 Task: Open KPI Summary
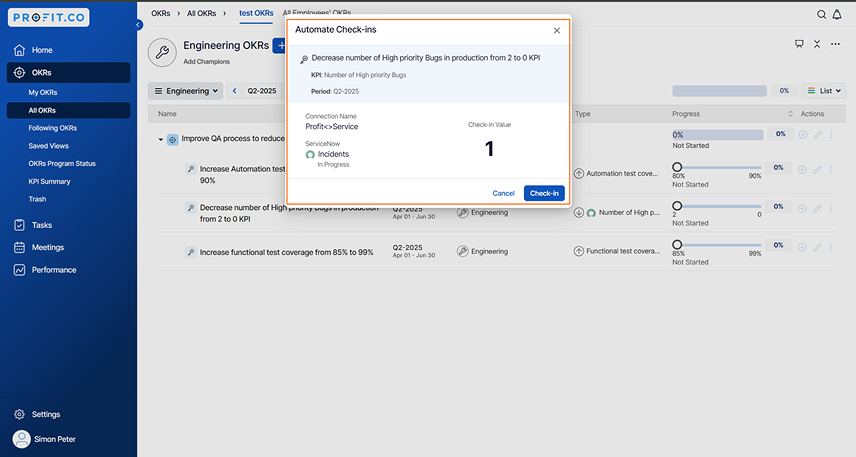(x=49, y=181)
